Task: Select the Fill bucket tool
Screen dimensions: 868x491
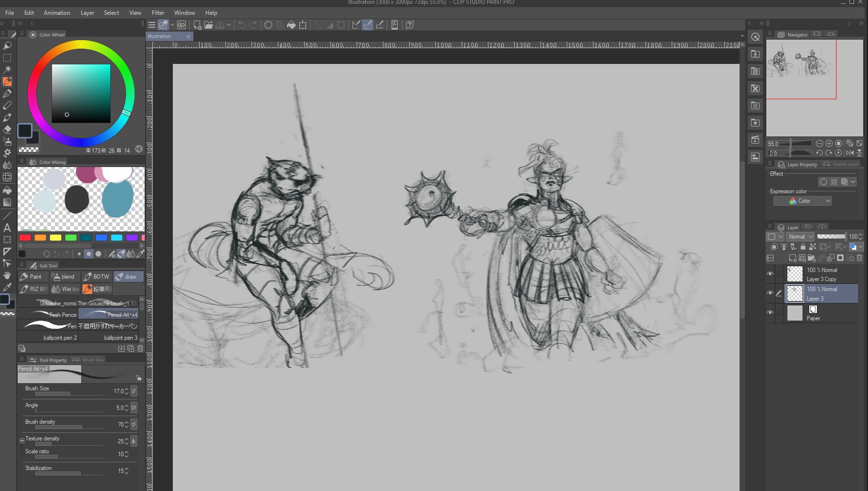Action: [7, 190]
